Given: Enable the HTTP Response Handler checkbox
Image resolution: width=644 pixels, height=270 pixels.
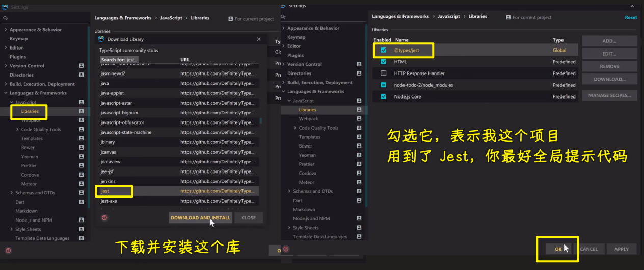Looking at the screenshot, I should pyautogui.click(x=383, y=73).
